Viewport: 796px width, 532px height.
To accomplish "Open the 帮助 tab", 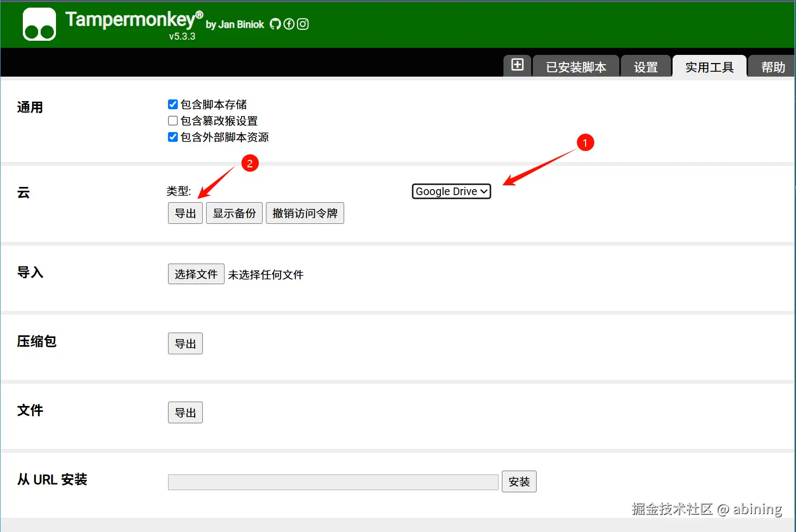I will pyautogui.click(x=773, y=66).
